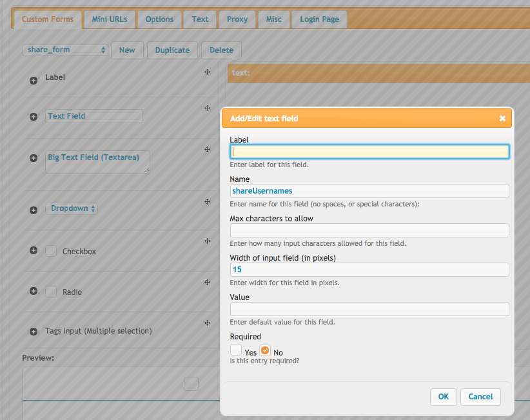Click the 'Is this entry required?' hint
Image resolution: width=530 pixels, height=420 pixels.
[264, 361]
